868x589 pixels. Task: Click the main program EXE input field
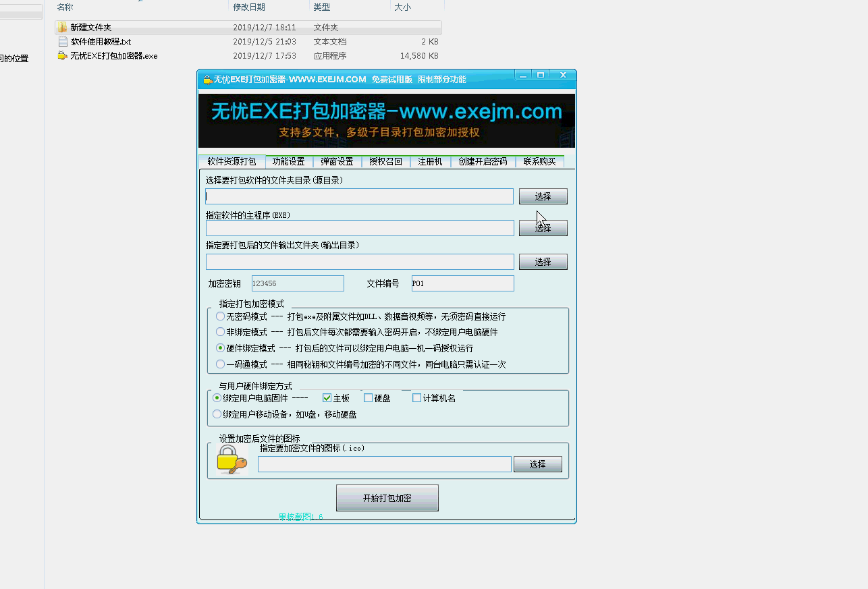pyautogui.click(x=360, y=228)
